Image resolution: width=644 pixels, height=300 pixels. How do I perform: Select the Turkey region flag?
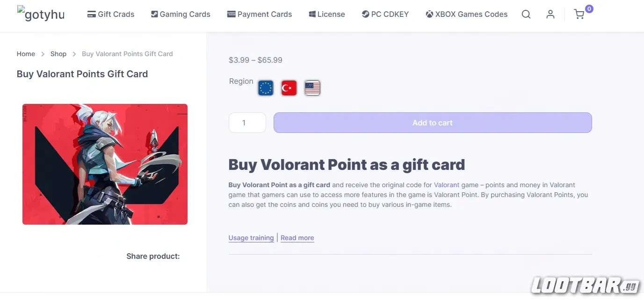(289, 88)
